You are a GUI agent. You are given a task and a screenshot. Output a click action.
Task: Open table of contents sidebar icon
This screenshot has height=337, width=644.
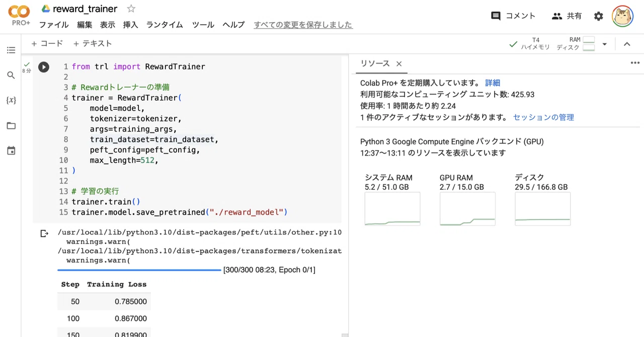tap(11, 50)
